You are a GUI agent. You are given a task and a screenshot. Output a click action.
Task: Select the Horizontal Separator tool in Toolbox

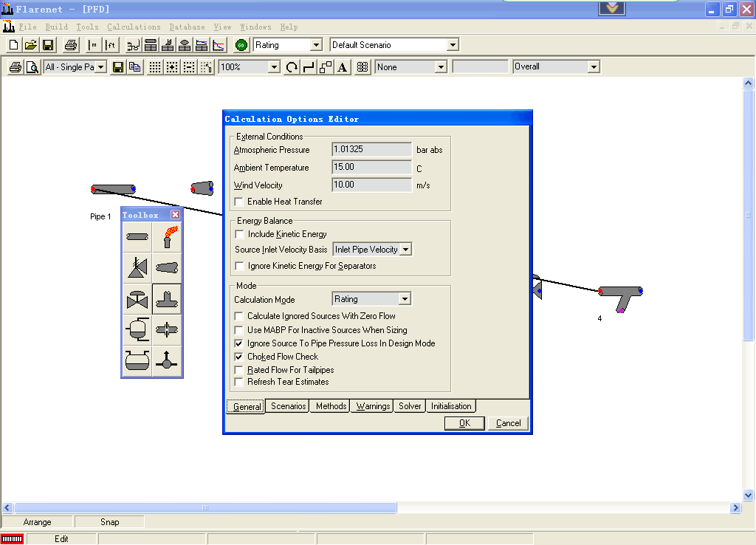tap(137, 361)
